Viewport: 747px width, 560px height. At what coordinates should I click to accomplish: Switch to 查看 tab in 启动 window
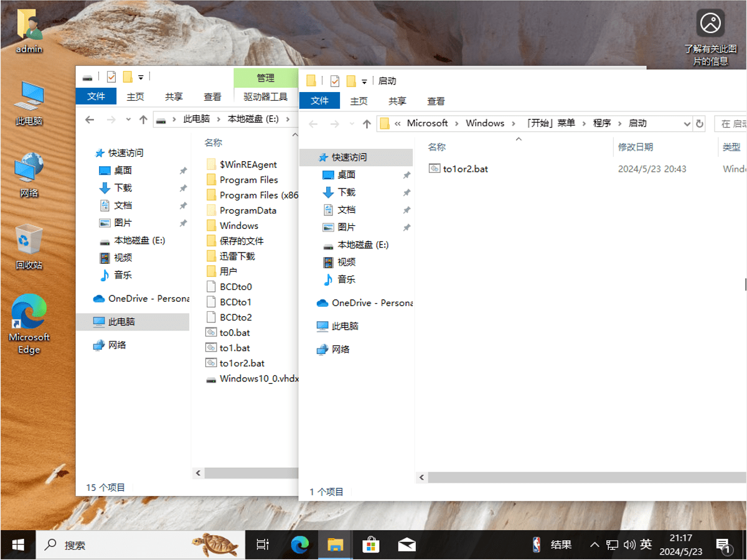[x=436, y=101]
